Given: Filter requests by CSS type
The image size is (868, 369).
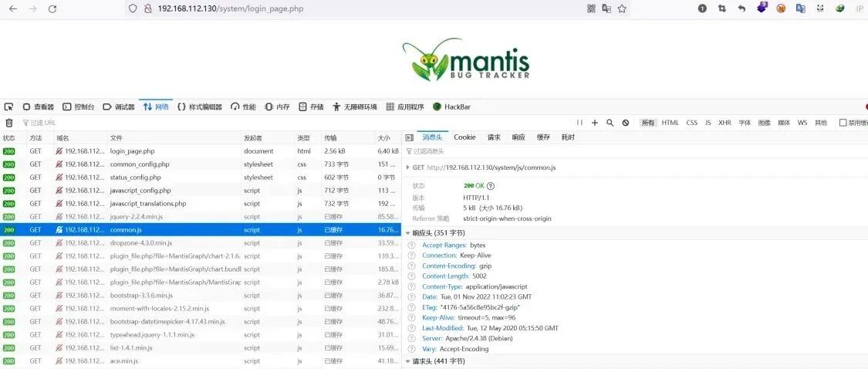Looking at the screenshot, I should pos(692,123).
